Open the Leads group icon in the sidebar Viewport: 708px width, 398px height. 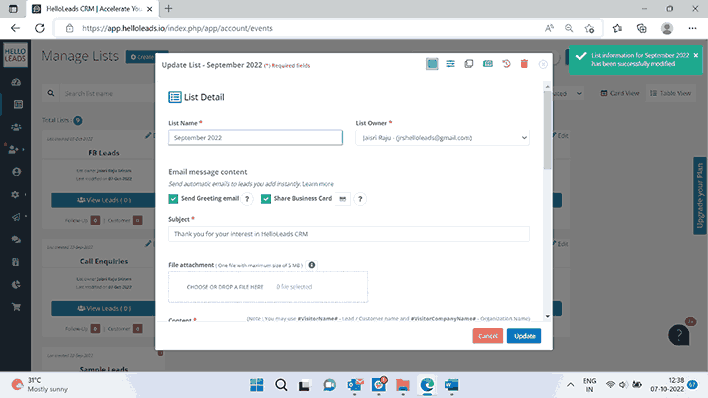(x=16, y=127)
